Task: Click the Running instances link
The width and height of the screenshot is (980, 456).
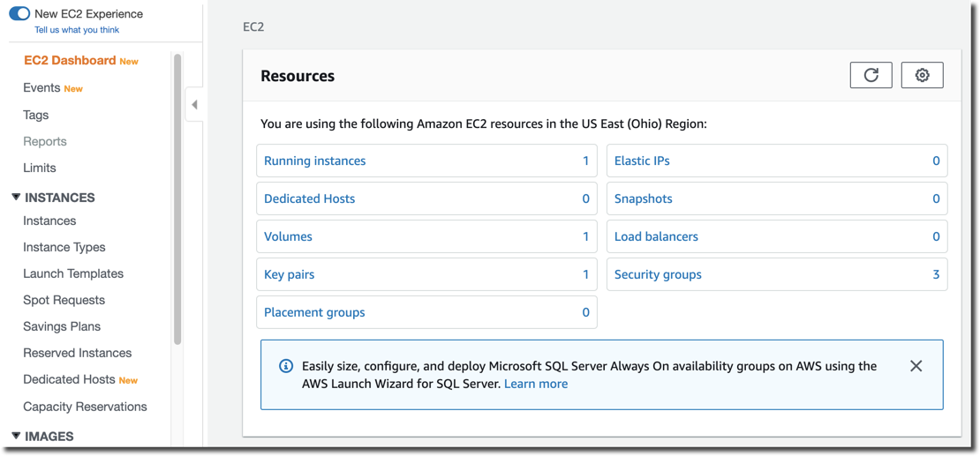Action: click(314, 161)
